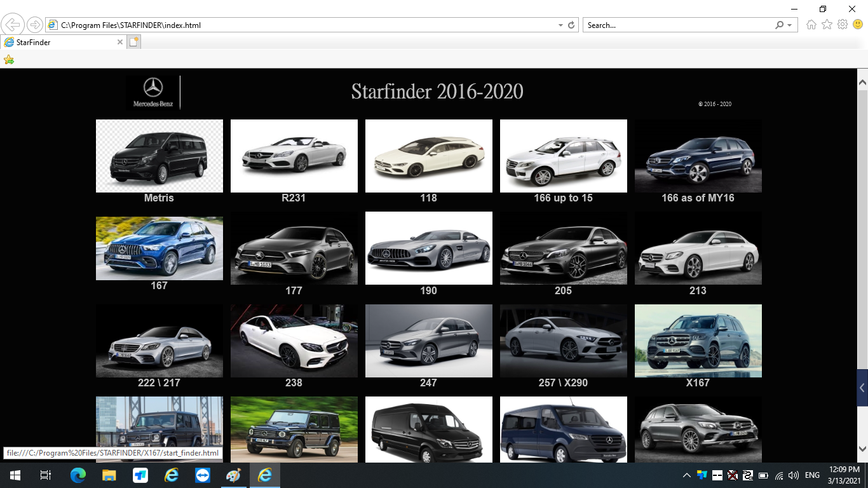Open the 166 up to 15 image

564,156
